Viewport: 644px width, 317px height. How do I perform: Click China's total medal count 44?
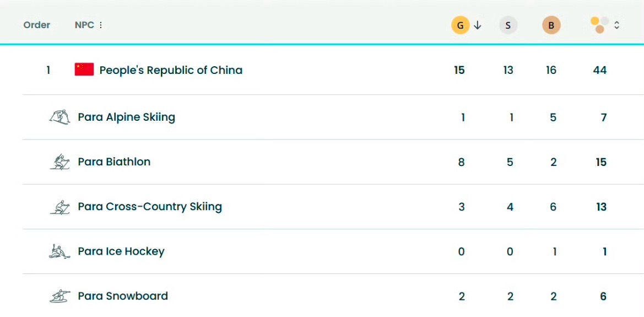(599, 70)
